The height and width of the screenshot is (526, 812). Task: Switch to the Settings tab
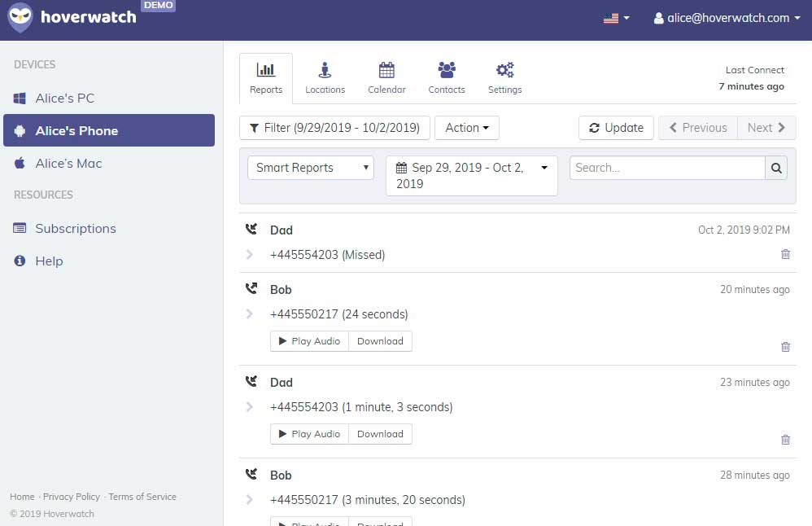[x=505, y=78]
